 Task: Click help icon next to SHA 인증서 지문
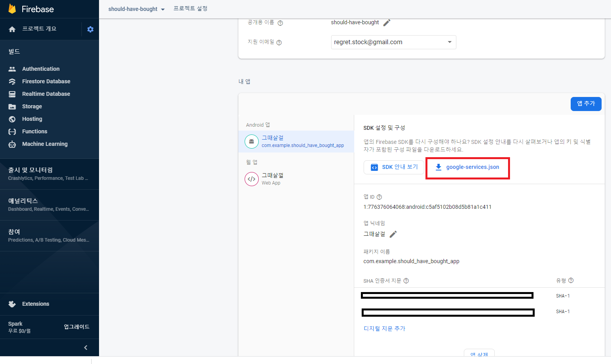pos(406,281)
